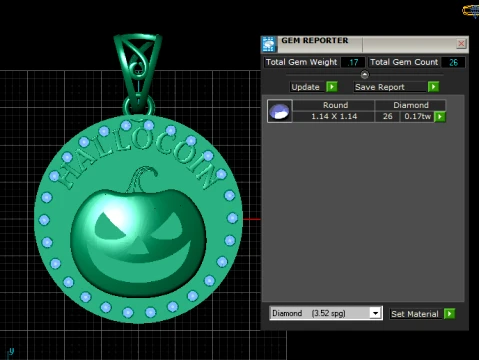Click the Round column header
Image resolution: width=480 pixels, height=360 pixels.
pos(334,105)
